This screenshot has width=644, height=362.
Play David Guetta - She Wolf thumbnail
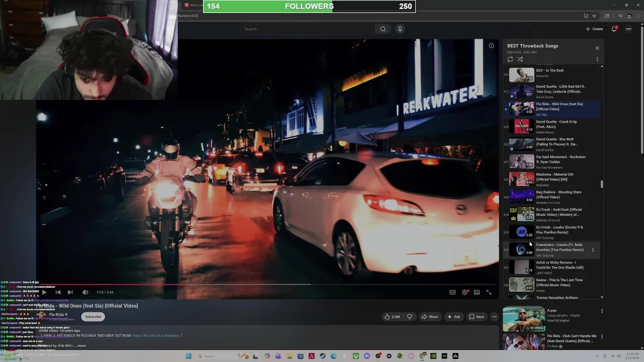522,144
